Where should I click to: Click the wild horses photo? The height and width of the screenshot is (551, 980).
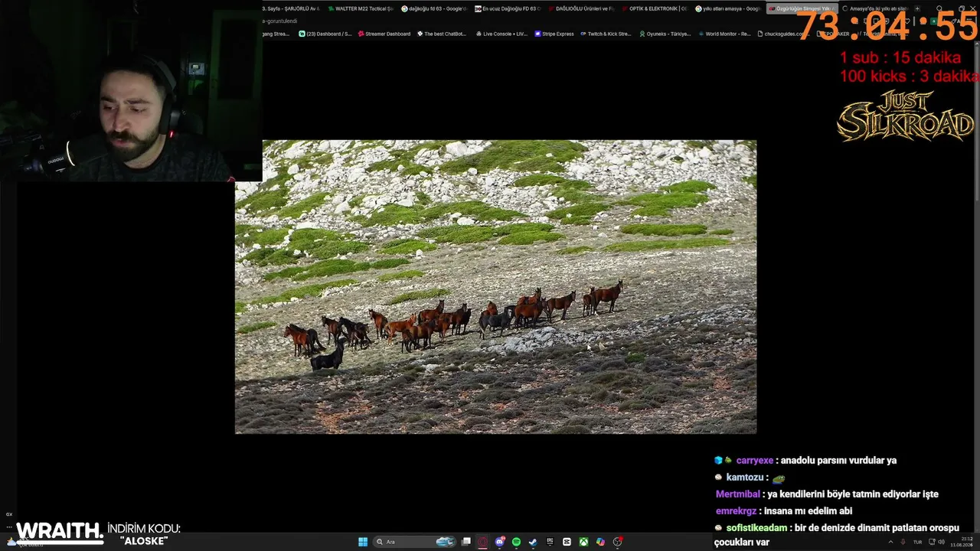coord(495,287)
